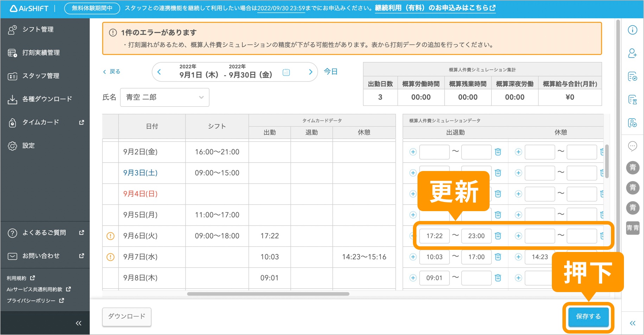The image size is (644, 335).
Task: Click the horizontal scrollbar under the table
Action: (x=268, y=294)
